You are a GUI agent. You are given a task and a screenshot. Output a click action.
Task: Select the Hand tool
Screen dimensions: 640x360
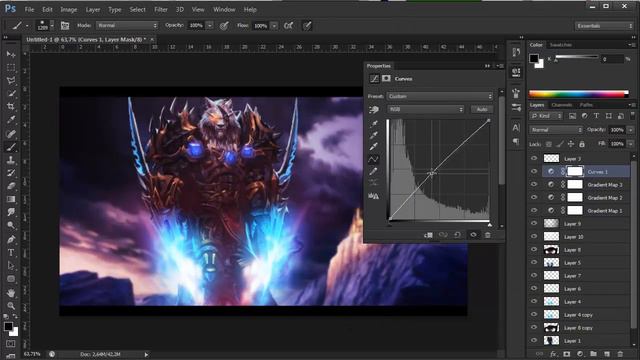[x=11, y=293]
